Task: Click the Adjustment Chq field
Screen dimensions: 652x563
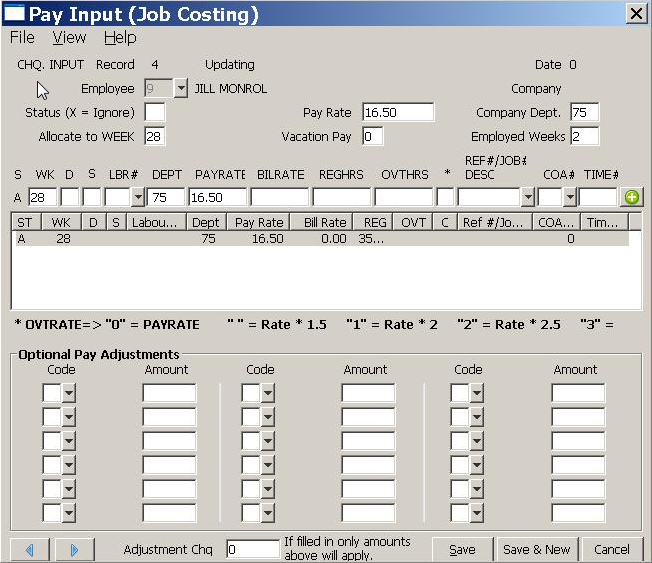Action: [253, 549]
